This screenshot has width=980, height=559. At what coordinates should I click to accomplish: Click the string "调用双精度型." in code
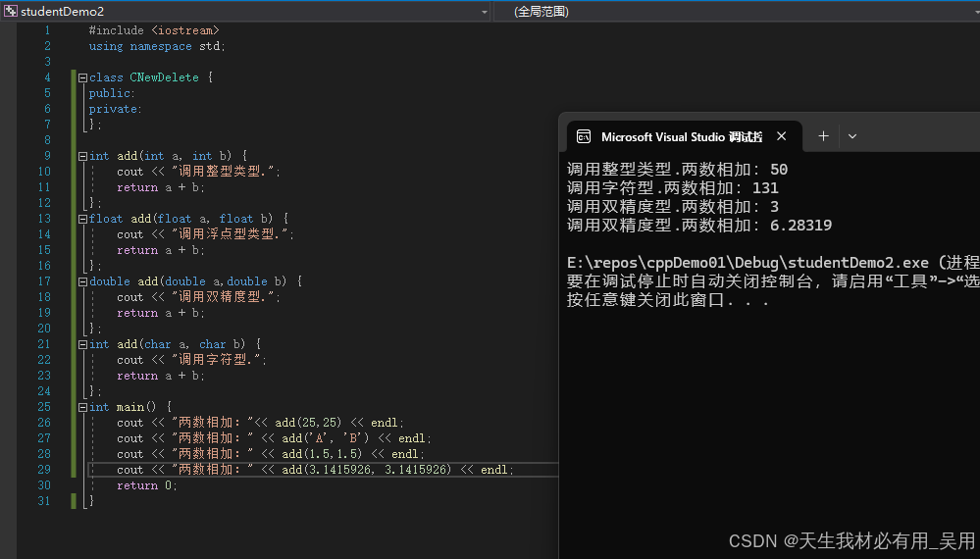[223, 297]
